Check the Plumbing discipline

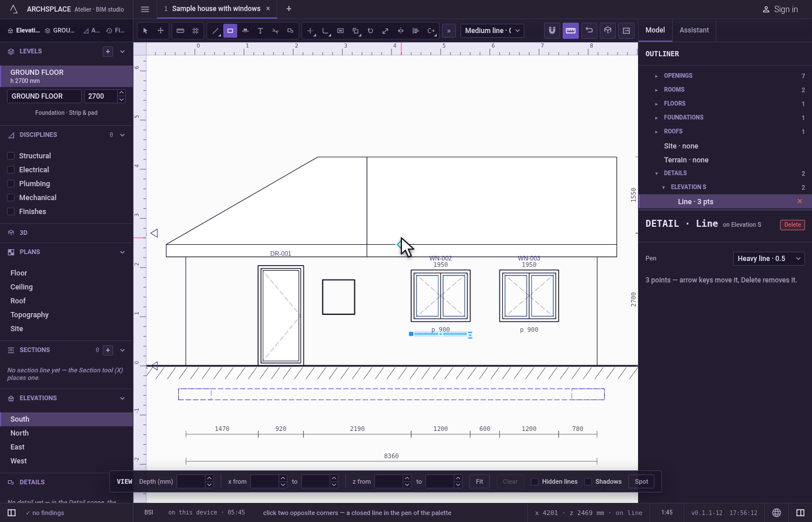tap(10, 184)
